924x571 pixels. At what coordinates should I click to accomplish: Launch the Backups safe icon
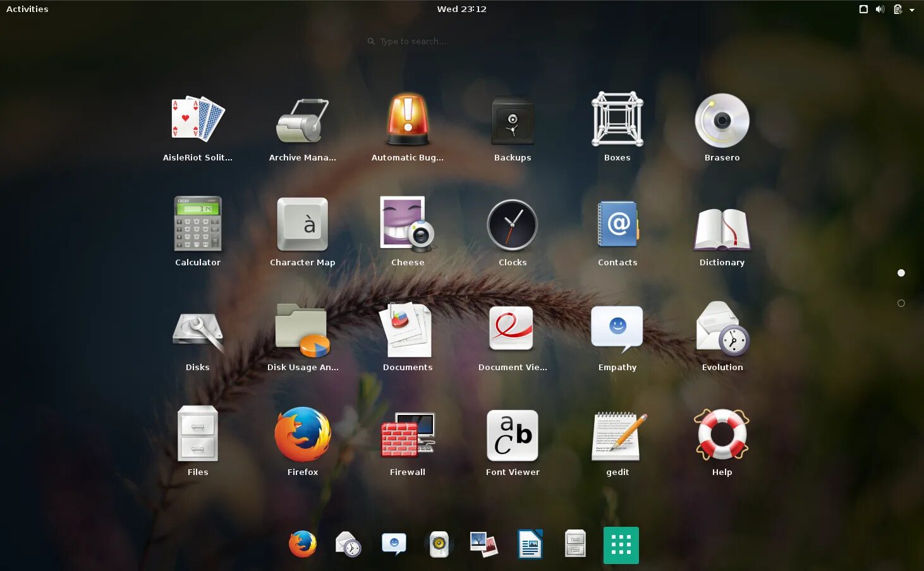513,120
